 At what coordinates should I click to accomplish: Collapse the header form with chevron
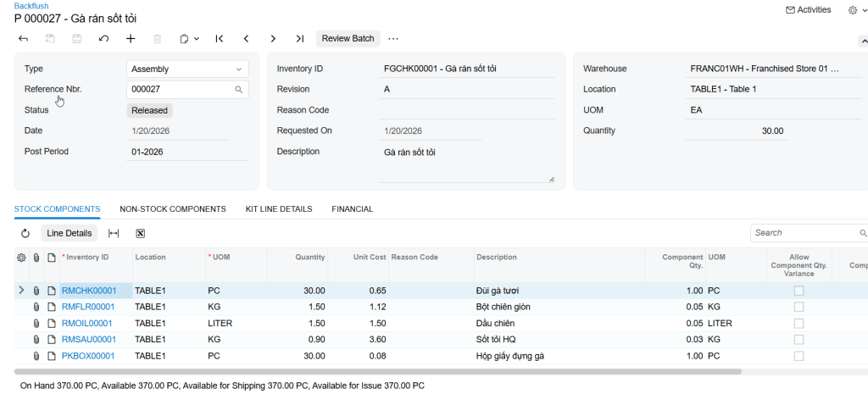(863, 42)
